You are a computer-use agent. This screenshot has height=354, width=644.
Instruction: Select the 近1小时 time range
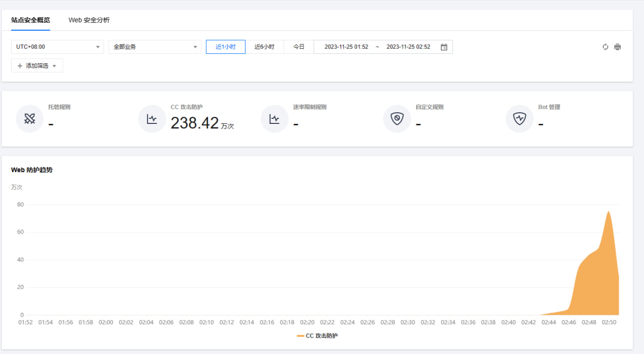click(225, 47)
